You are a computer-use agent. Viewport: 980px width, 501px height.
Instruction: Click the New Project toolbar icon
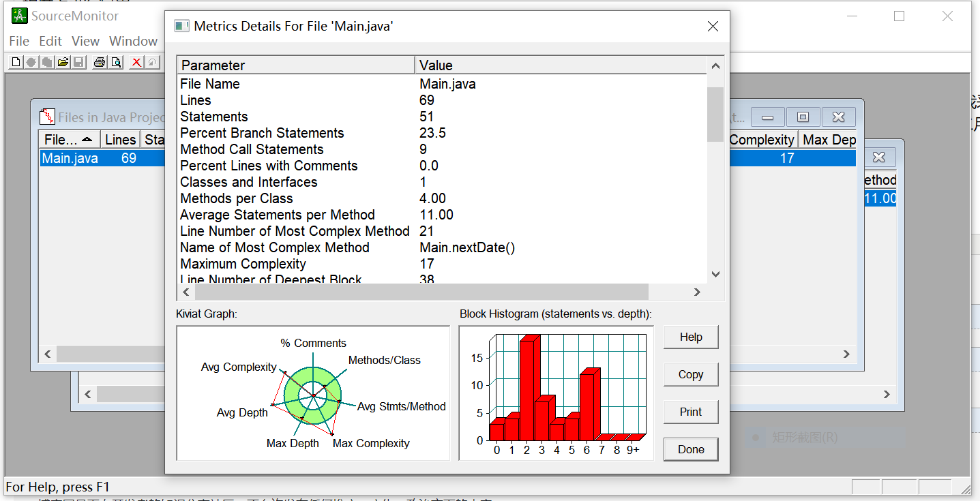16,62
